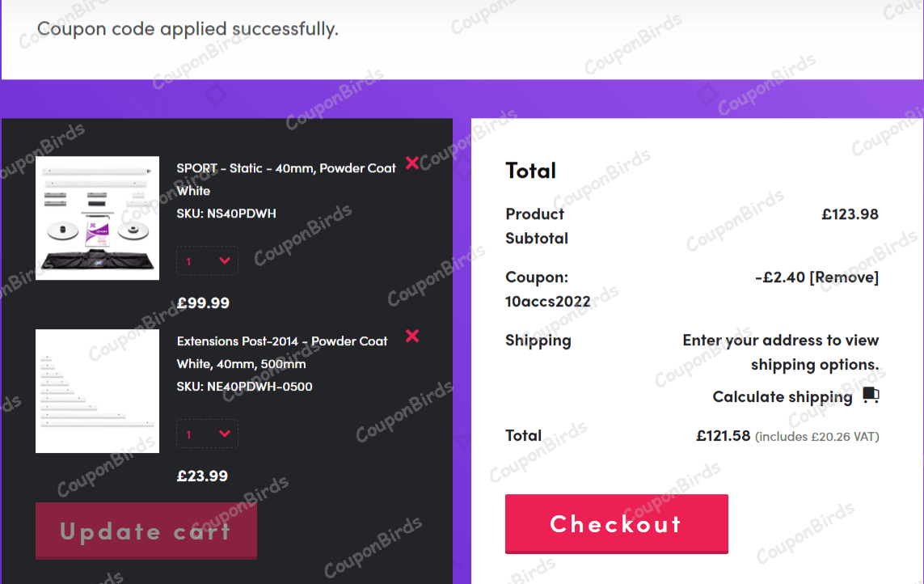Screen dimensions: 924x584
Task: Open the Extensions Post product thumbnail
Action: pos(98,391)
